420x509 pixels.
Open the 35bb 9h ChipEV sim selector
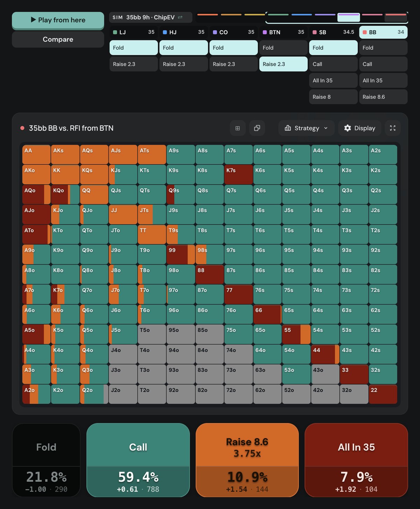pos(151,17)
